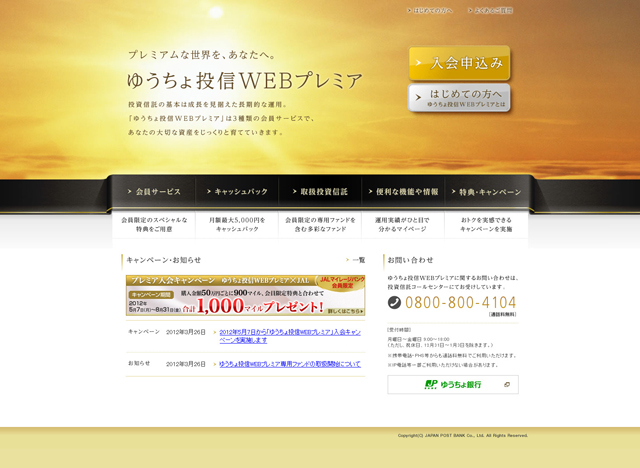Viewport: 640px width, 468px height.
Task: Select the 会員サービス navigation tab
Action: [x=154, y=192]
